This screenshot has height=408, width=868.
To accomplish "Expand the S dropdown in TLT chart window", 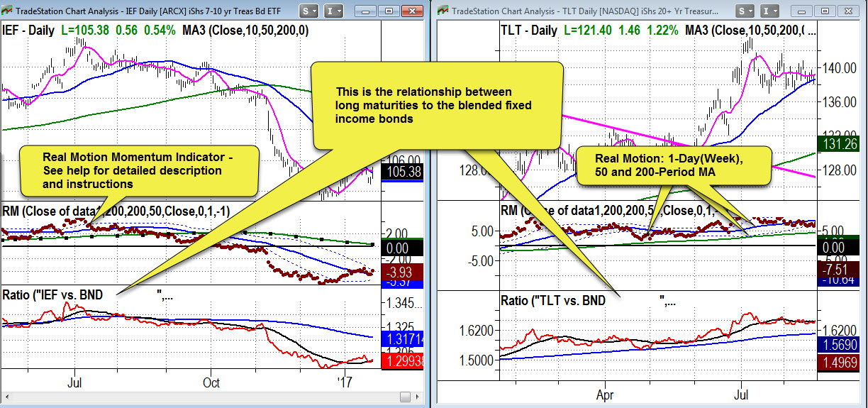I will point(745,11).
